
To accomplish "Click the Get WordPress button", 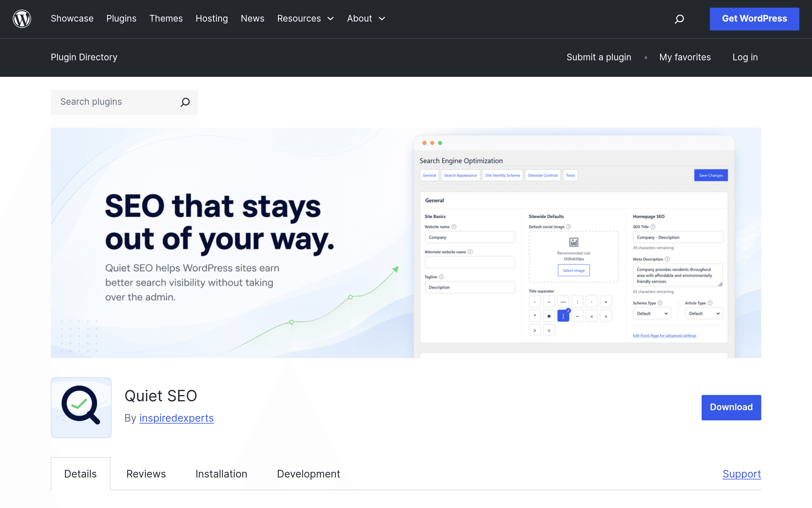I will [754, 19].
